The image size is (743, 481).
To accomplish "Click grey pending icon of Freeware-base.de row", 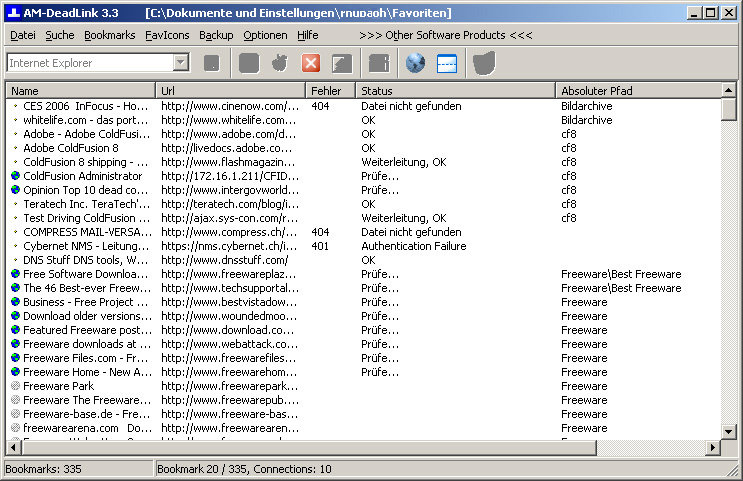I will [x=15, y=414].
